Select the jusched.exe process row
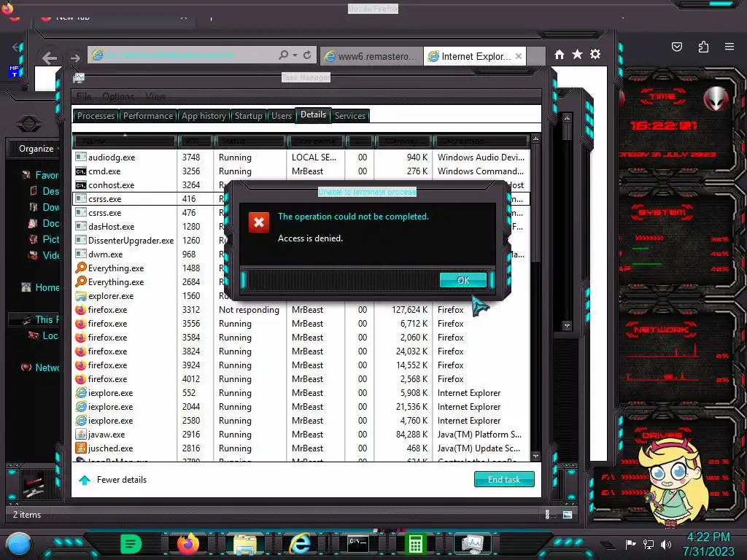 301,448
